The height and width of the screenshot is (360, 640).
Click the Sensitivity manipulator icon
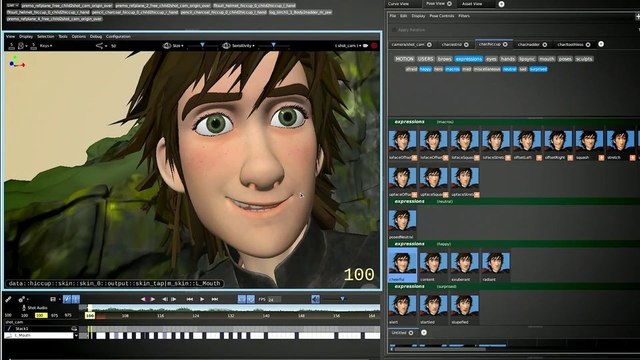click(x=227, y=46)
